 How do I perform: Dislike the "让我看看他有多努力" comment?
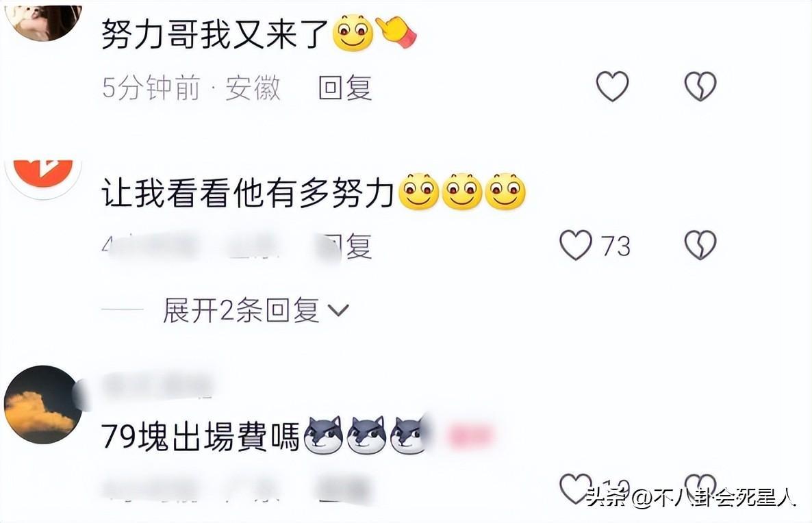pyautogui.click(x=700, y=245)
